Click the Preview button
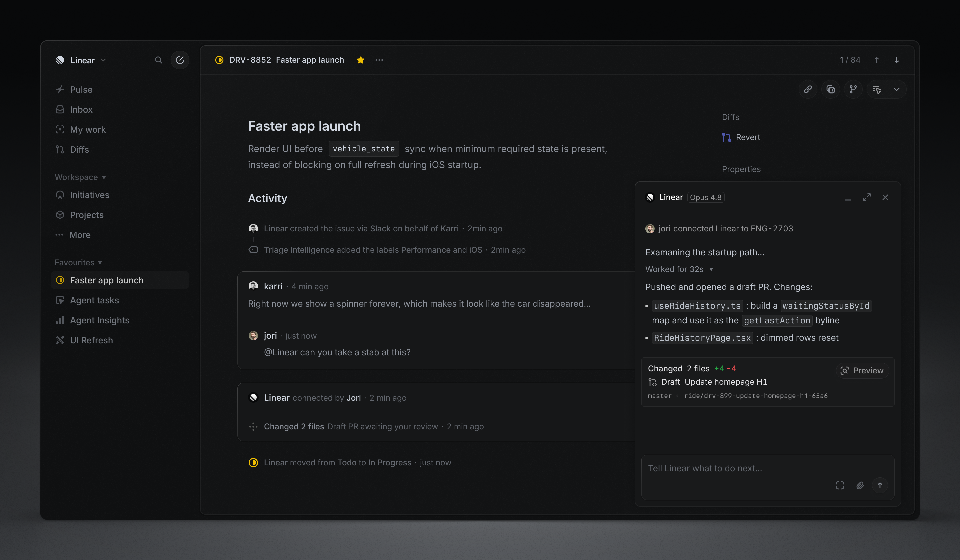The width and height of the screenshot is (960, 560). click(862, 371)
